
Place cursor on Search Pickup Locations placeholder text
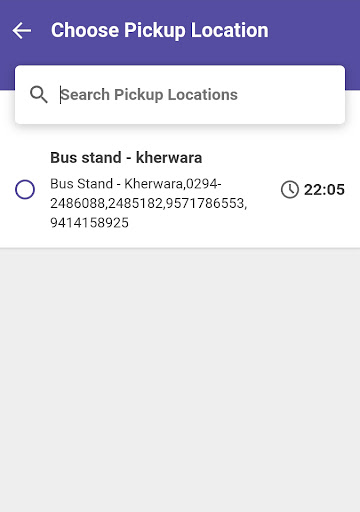[x=149, y=95]
